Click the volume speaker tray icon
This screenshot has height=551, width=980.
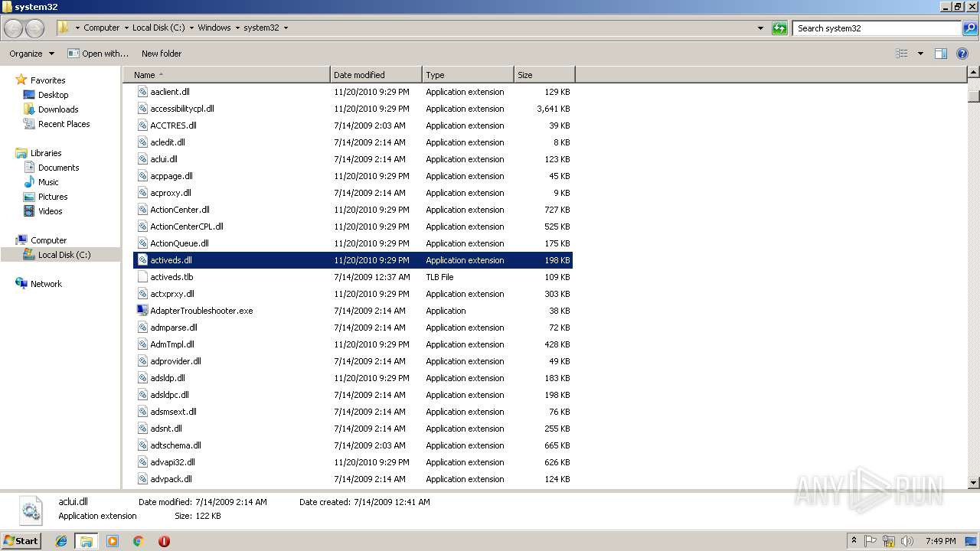(906, 541)
